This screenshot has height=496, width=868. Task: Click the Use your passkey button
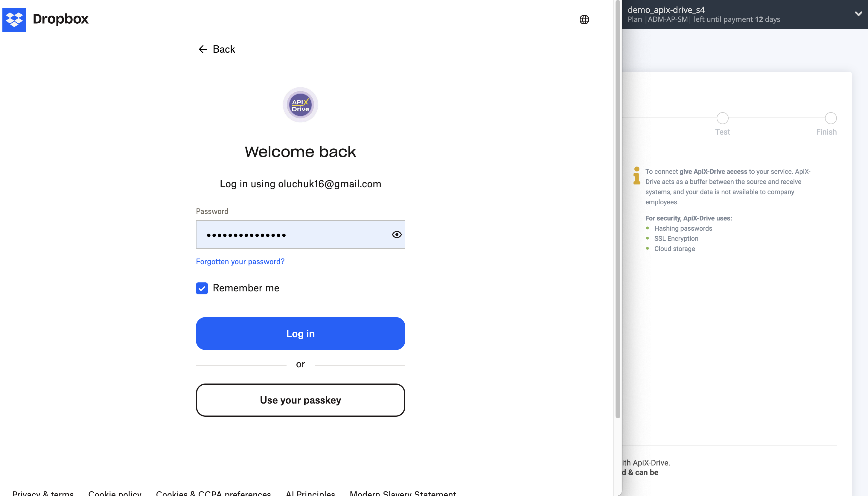300,400
